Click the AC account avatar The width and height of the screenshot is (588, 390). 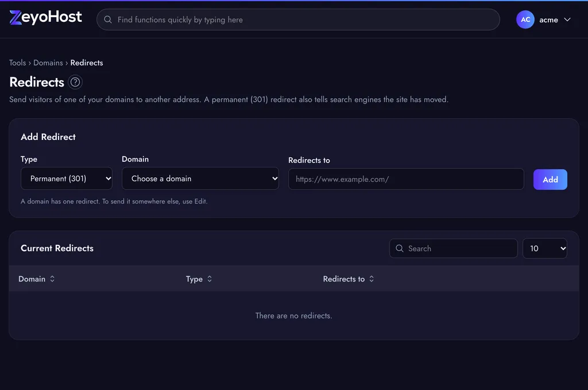[525, 19]
